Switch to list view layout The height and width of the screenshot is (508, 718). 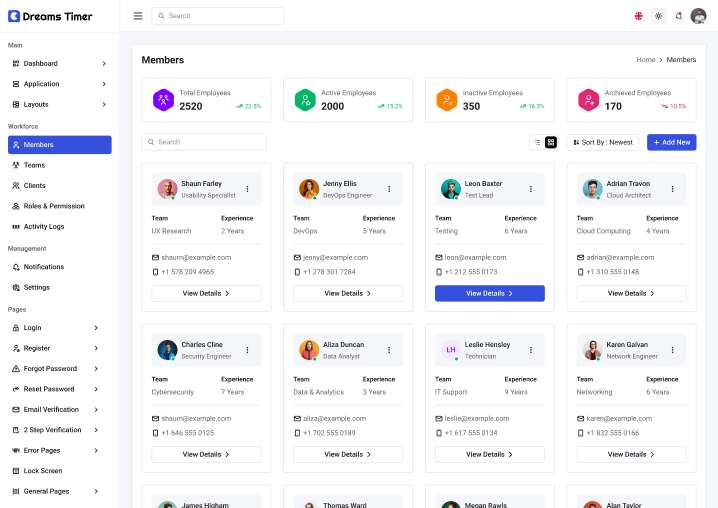click(x=537, y=143)
